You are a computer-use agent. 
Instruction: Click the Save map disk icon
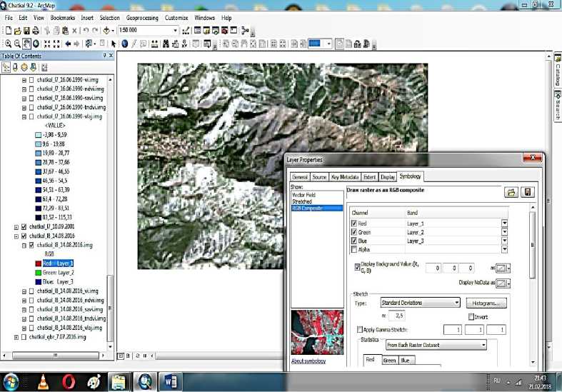(x=26, y=31)
